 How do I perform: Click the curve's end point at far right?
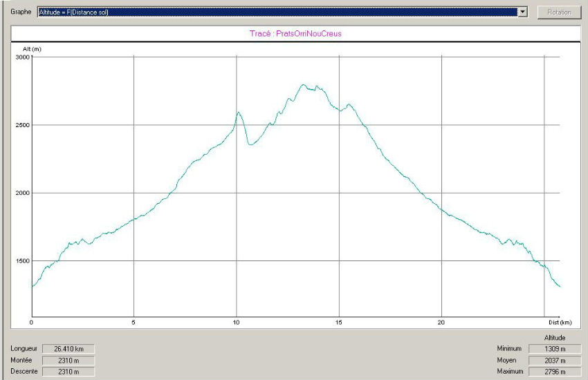pyautogui.click(x=560, y=286)
